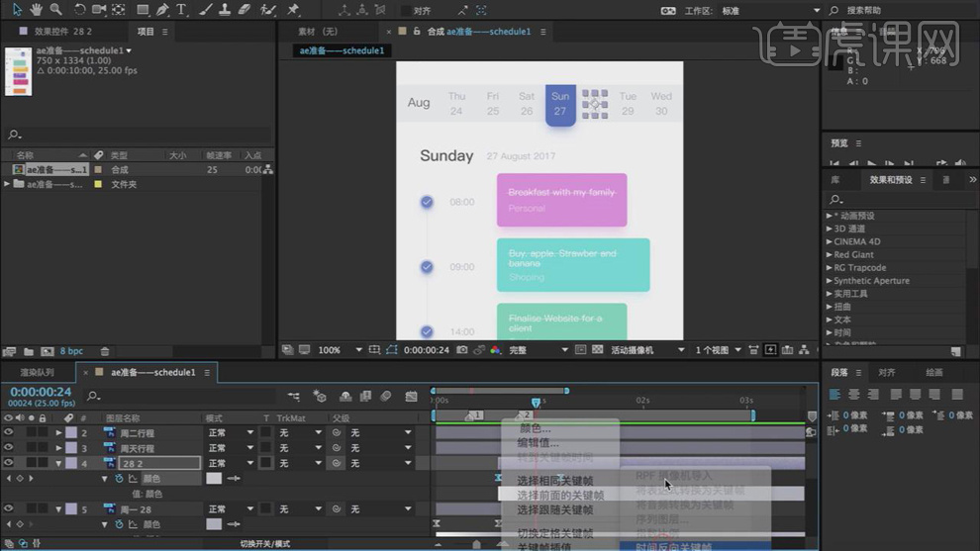Click the project panel search field
This screenshot has height=551, width=980.
[138, 135]
